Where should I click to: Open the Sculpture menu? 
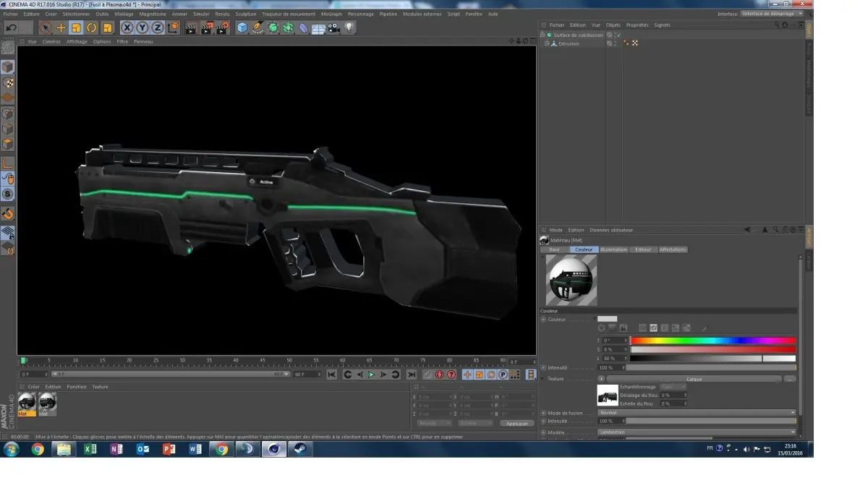pyautogui.click(x=246, y=14)
